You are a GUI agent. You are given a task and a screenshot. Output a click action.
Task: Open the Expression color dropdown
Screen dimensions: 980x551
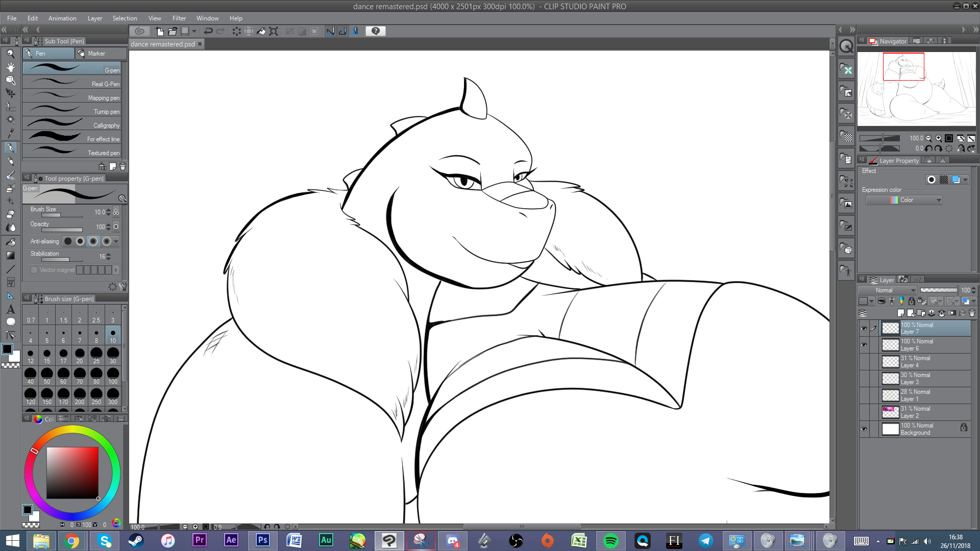click(904, 200)
